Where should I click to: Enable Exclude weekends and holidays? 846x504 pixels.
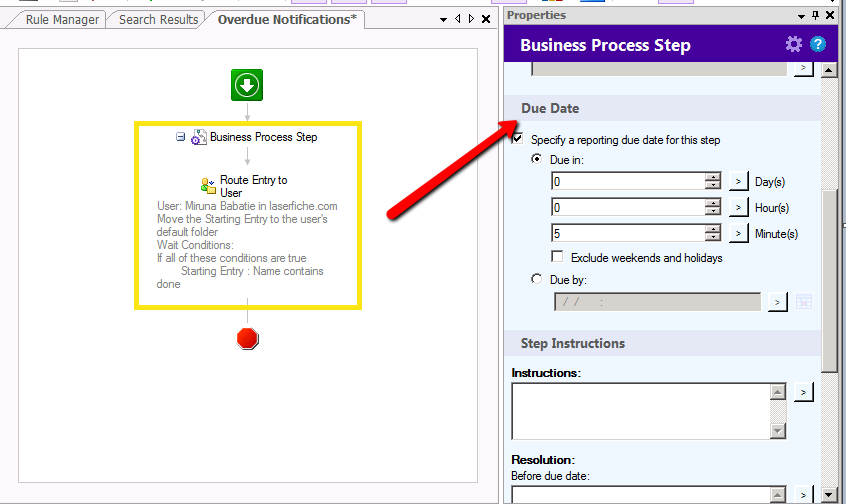(557, 256)
